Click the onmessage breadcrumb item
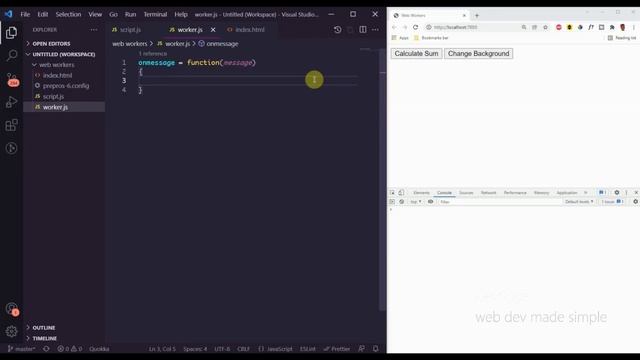Viewport: 640px width, 360px height. [218, 44]
